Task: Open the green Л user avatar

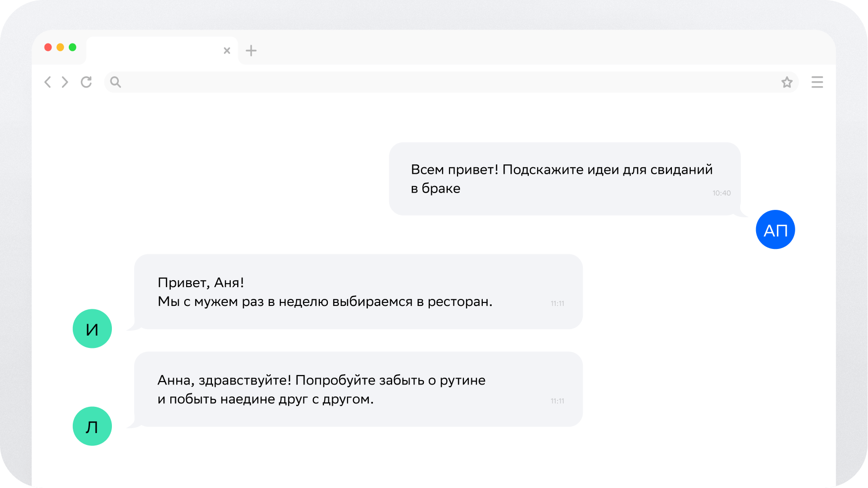Action: (92, 426)
